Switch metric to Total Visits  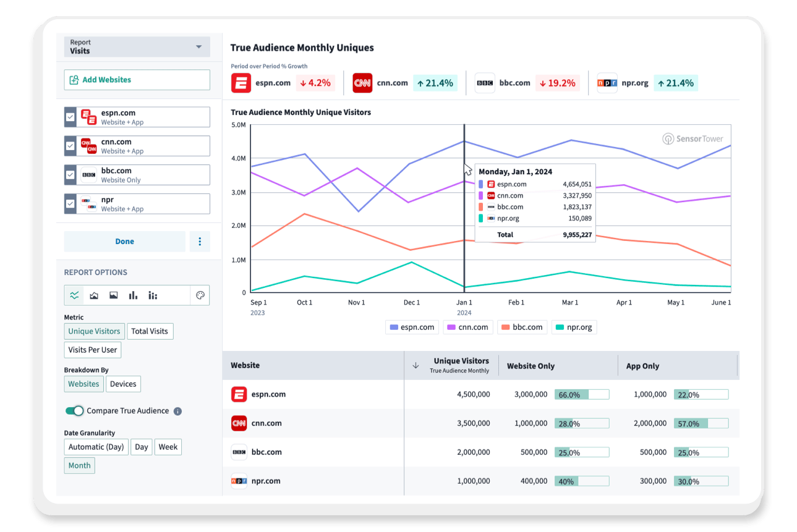pos(150,331)
